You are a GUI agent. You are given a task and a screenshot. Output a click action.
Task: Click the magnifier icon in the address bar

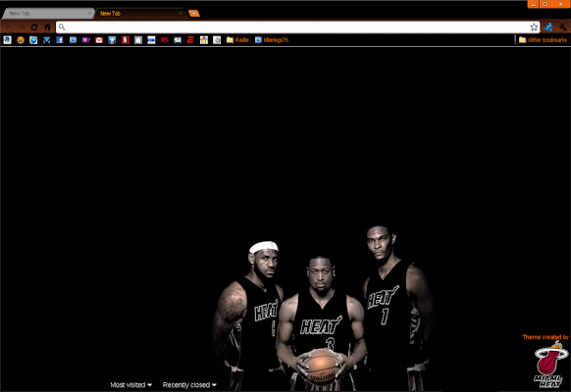coord(62,26)
